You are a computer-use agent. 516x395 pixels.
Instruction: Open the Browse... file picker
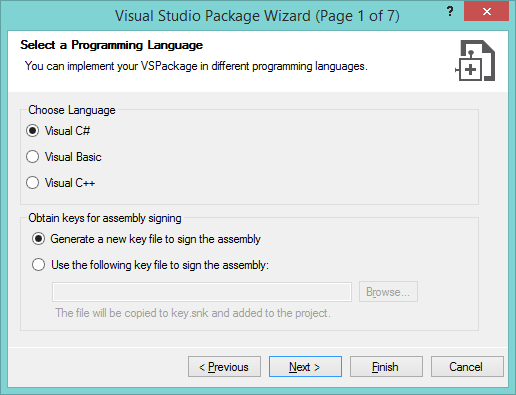click(388, 292)
